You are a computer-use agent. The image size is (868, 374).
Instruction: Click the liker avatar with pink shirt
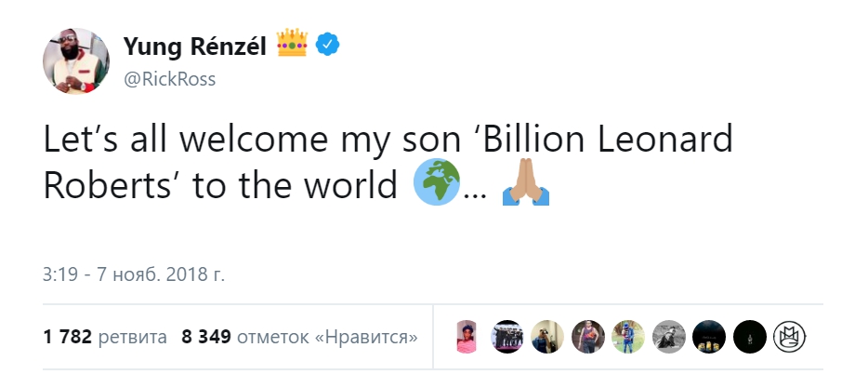(x=467, y=337)
